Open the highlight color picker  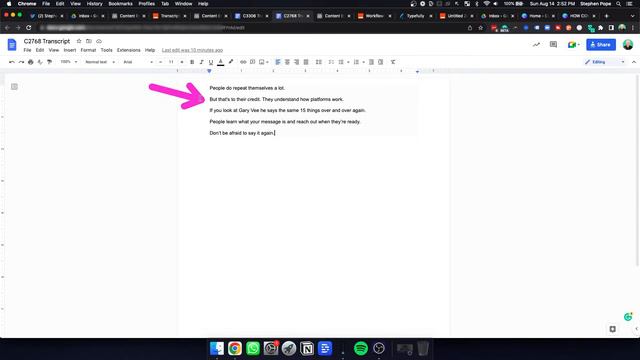pyautogui.click(x=231, y=62)
